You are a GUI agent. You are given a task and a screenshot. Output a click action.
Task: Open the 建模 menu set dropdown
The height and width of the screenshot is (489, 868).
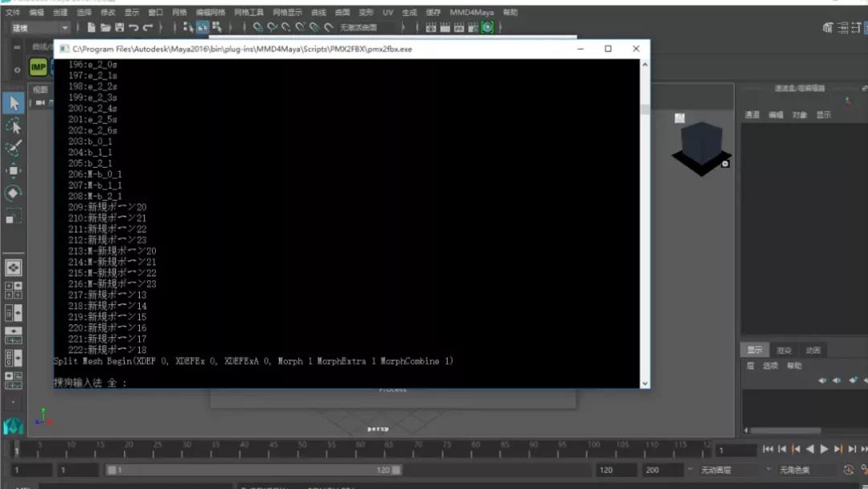(40, 27)
